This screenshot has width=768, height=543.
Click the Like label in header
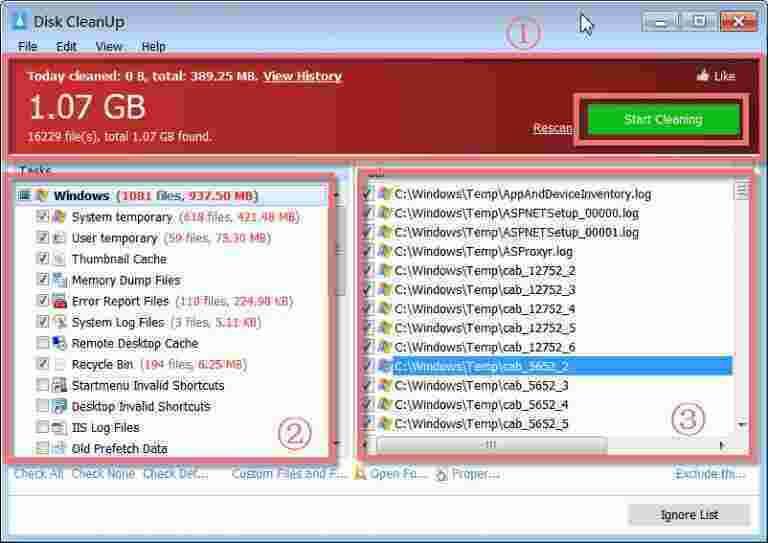(724, 76)
